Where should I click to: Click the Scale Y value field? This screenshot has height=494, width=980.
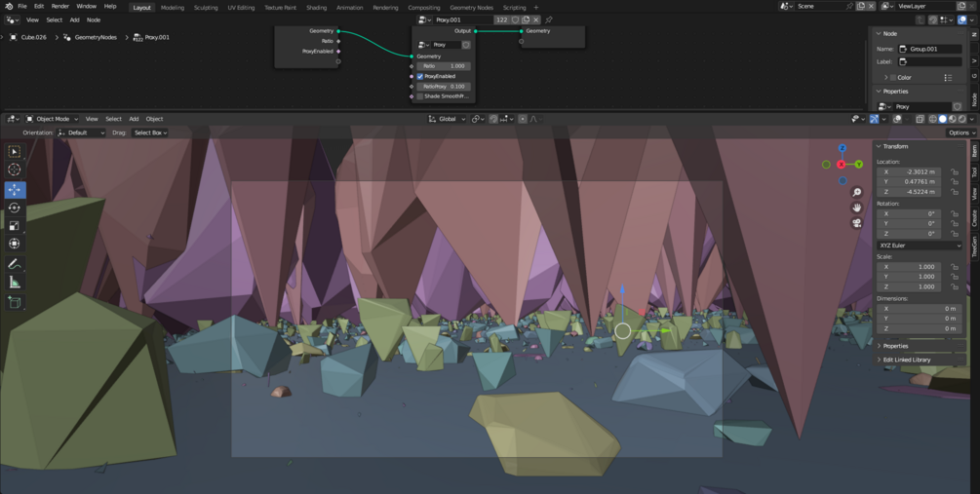(x=909, y=277)
